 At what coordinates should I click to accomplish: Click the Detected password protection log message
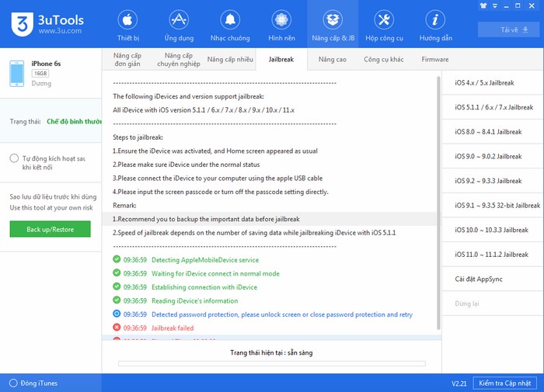281,314
